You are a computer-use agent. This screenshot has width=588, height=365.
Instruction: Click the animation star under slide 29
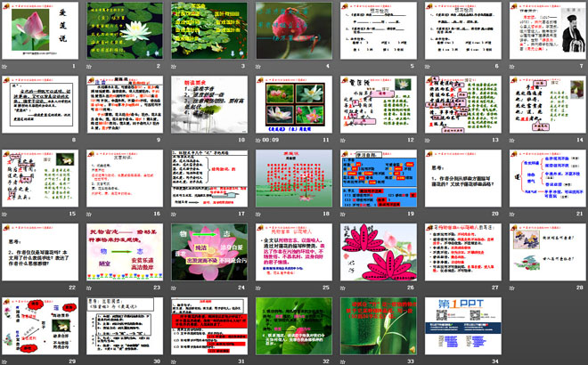[4, 361]
